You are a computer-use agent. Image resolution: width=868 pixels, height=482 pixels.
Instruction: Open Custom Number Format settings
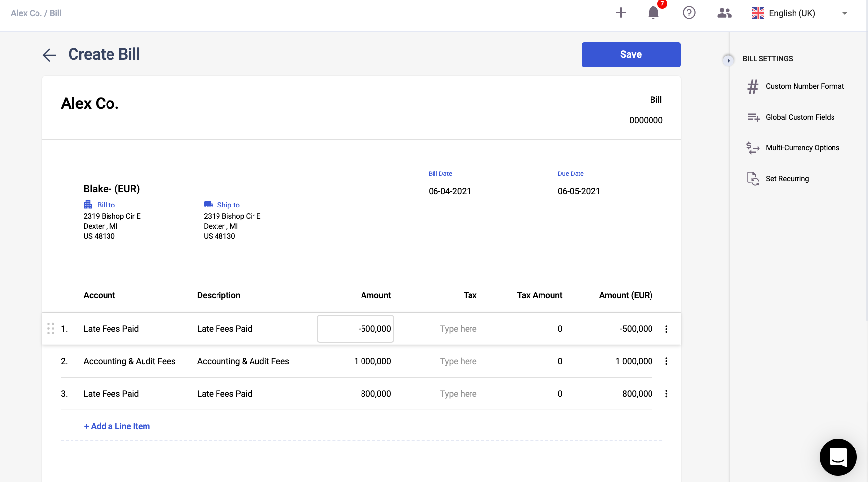click(804, 86)
